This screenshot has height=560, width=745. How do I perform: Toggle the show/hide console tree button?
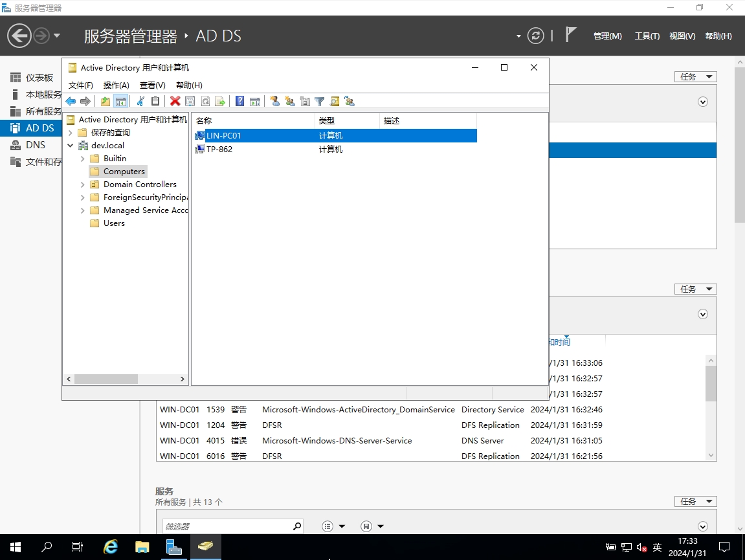tap(120, 101)
